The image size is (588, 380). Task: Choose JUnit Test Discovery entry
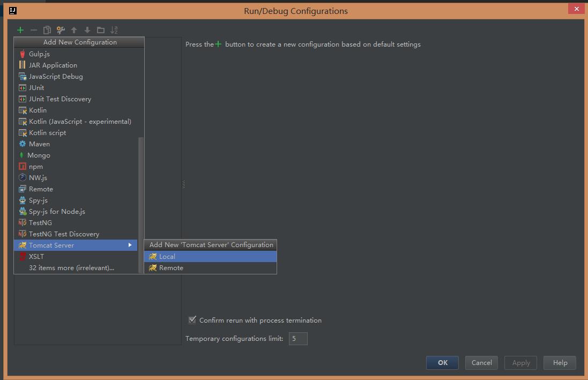tap(76, 99)
